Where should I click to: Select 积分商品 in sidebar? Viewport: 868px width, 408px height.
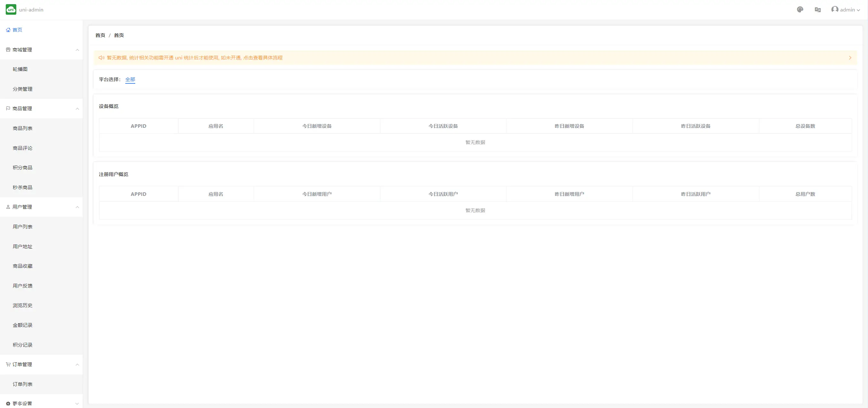(42, 167)
